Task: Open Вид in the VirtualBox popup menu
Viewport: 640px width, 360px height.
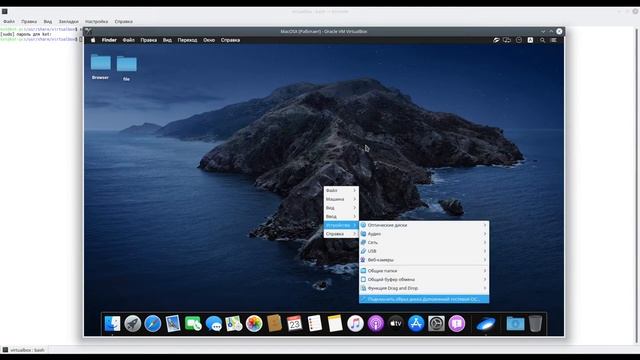Action: (341, 208)
